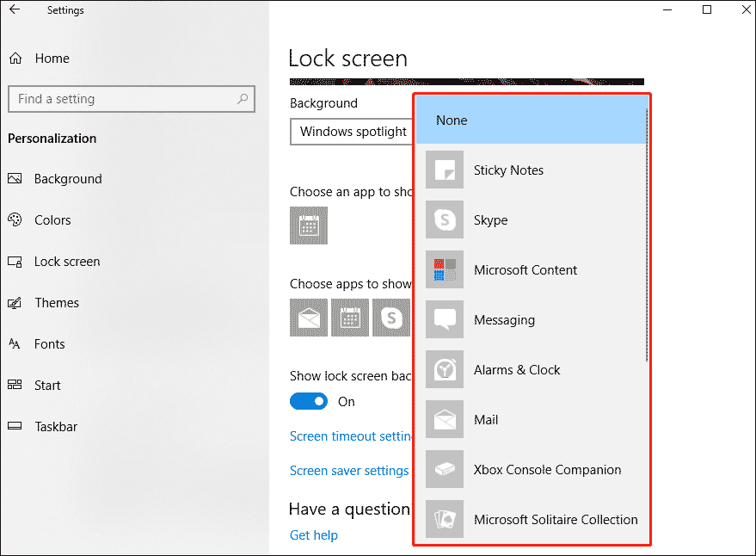The image size is (756, 556).
Task: Toggle show lock screen background switch
Action: (x=309, y=402)
